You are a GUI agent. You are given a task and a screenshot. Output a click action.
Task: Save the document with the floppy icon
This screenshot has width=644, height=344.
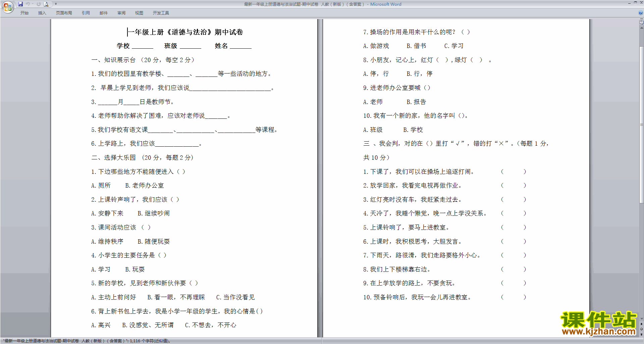pos(20,4)
